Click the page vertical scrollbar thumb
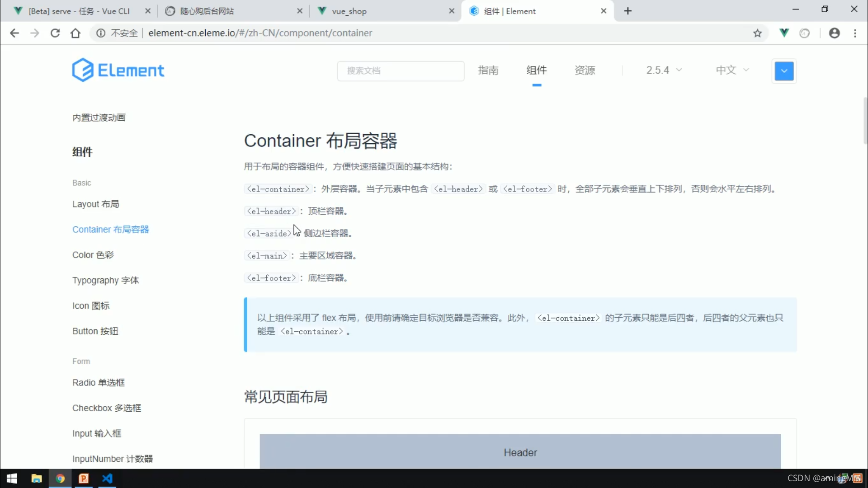The height and width of the screenshot is (488, 868). pyautogui.click(x=865, y=120)
